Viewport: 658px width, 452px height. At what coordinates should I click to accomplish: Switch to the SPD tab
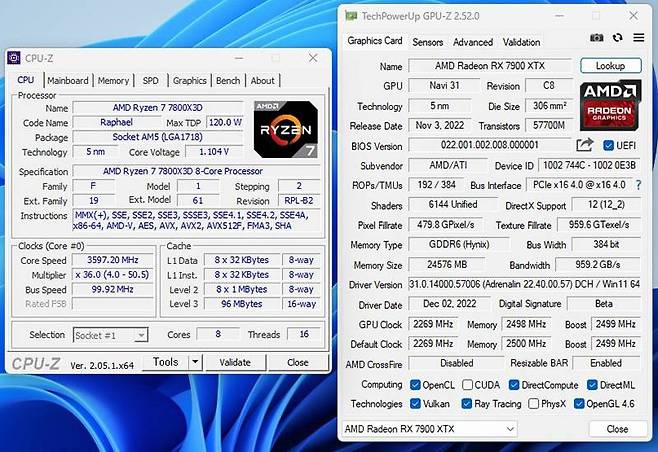coord(150,80)
